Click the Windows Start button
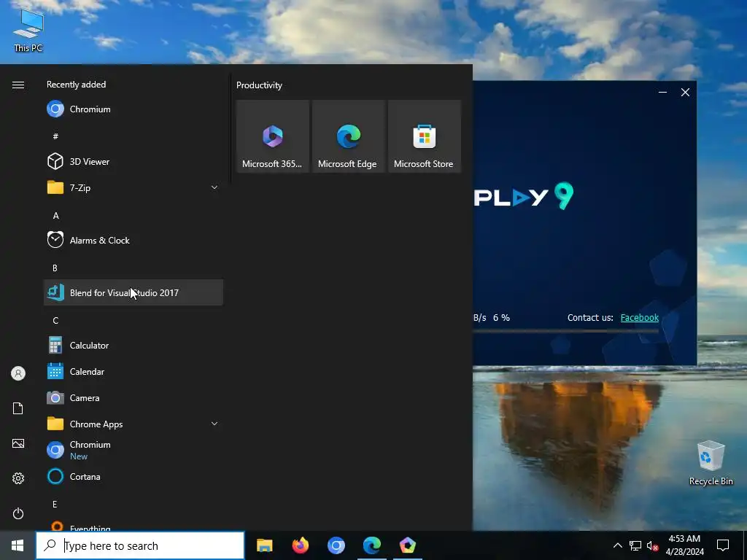The width and height of the screenshot is (747, 560). click(x=18, y=545)
